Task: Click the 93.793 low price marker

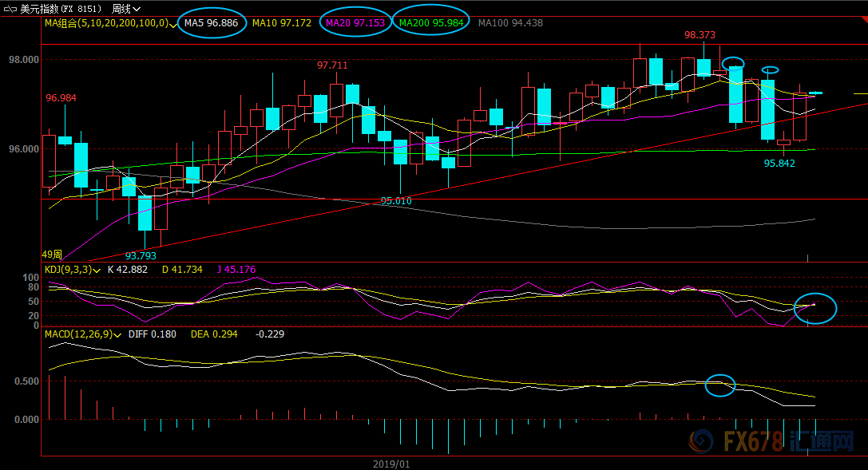Action: (141, 255)
